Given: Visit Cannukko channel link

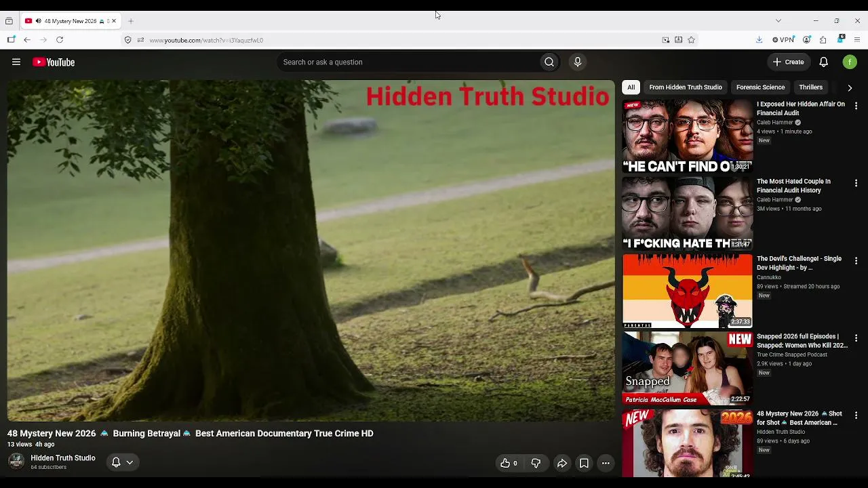Looking at the screenshot, I should 769,277.
